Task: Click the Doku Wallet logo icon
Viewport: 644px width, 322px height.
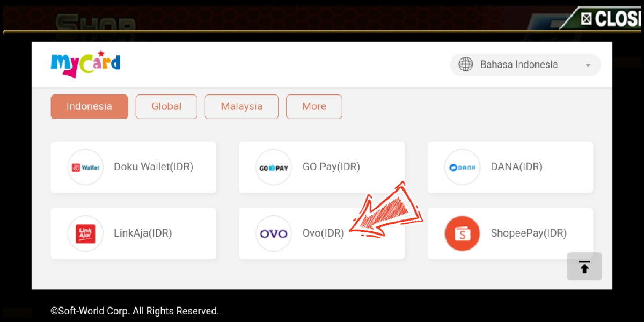Action: pyautogui.click(x=85, y=167)
